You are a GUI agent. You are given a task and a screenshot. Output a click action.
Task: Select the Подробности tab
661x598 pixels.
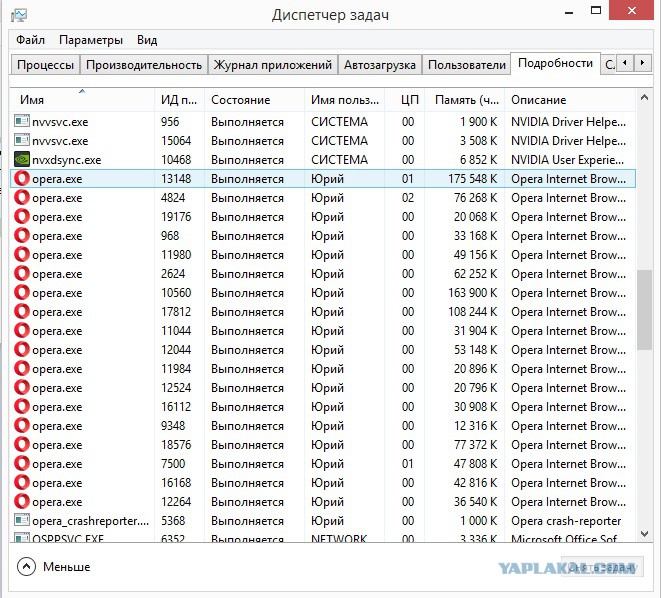coord(555,63)
